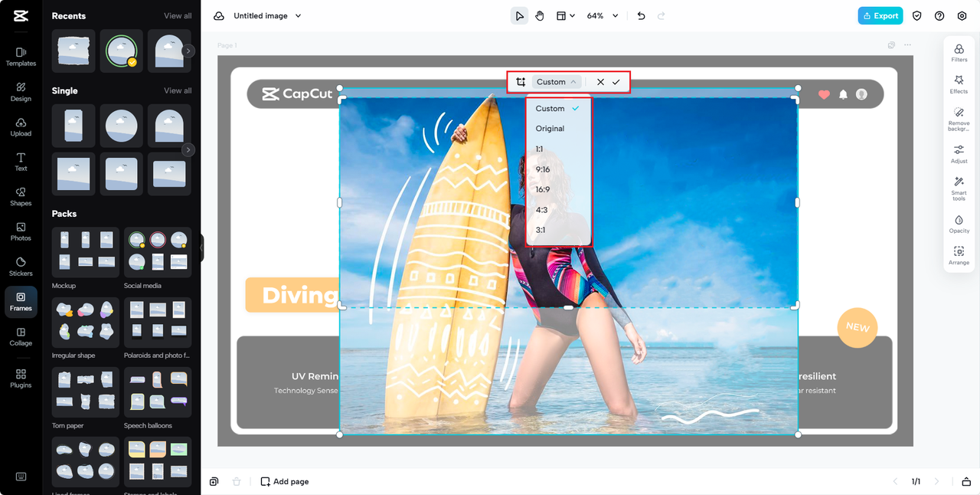
Task: Open the Arrange tool
Action: [x=959, y=256]
